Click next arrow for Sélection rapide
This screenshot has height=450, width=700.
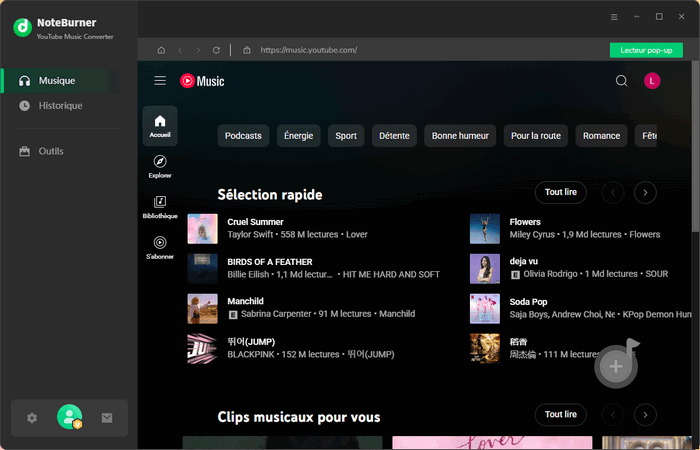click(x=645, y=193)
